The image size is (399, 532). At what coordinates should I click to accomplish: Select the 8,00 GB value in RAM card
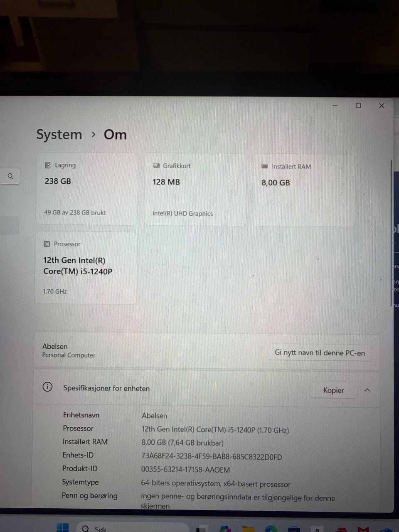276,182
